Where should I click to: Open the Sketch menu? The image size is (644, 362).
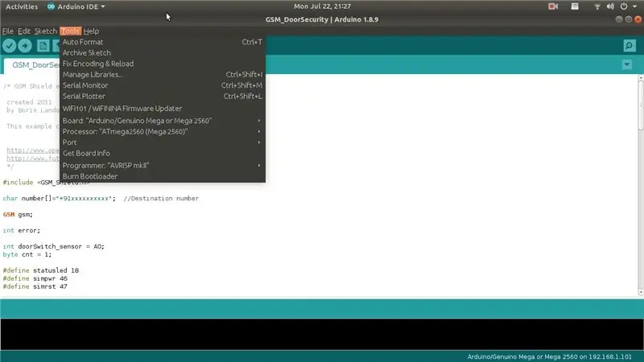point(45,31)
